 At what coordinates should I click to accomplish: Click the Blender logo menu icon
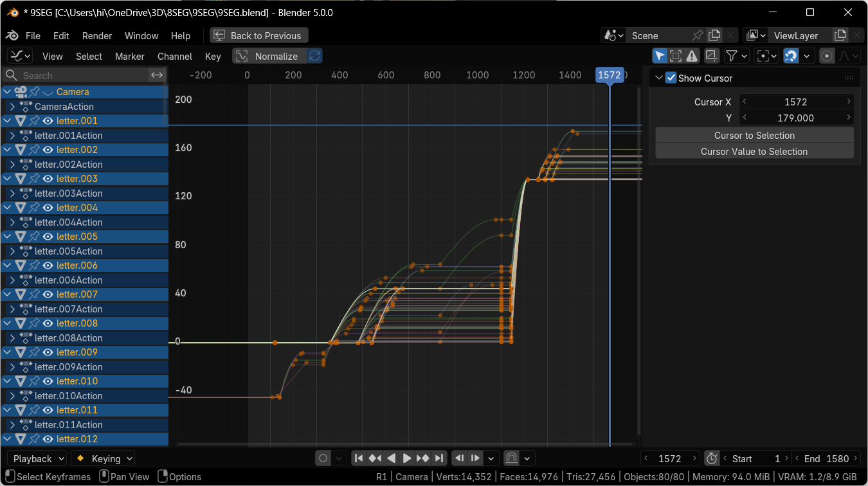(x=13, y=36)
